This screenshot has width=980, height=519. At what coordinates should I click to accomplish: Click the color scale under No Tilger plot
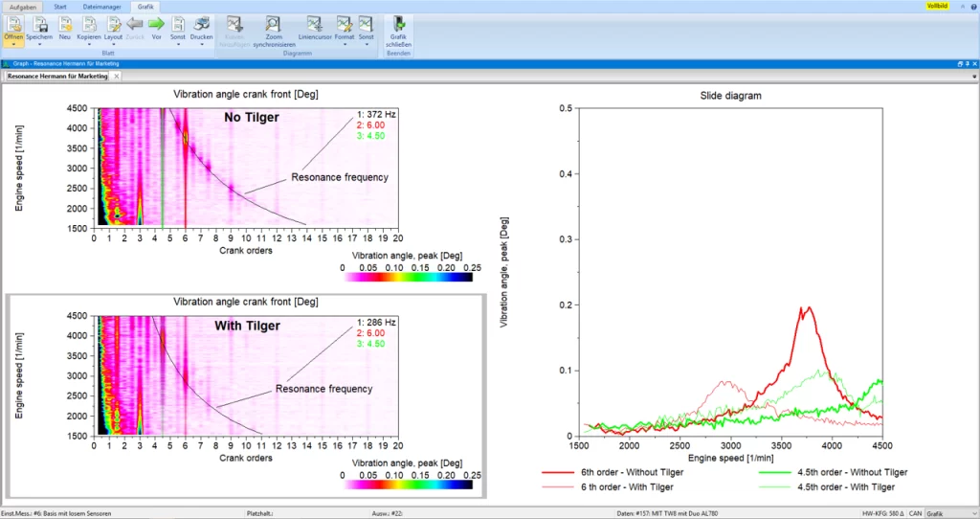tap(407, 277)
